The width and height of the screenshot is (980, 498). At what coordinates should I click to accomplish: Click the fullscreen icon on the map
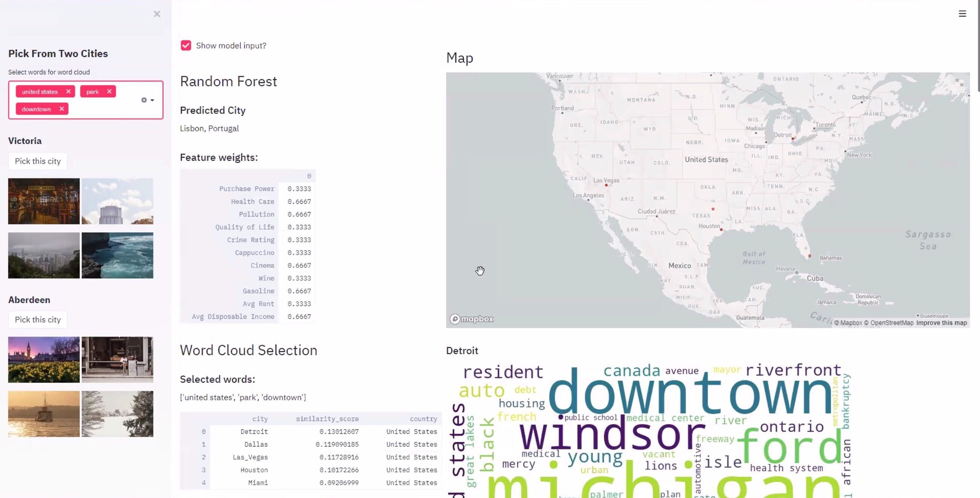coord(959,83)
